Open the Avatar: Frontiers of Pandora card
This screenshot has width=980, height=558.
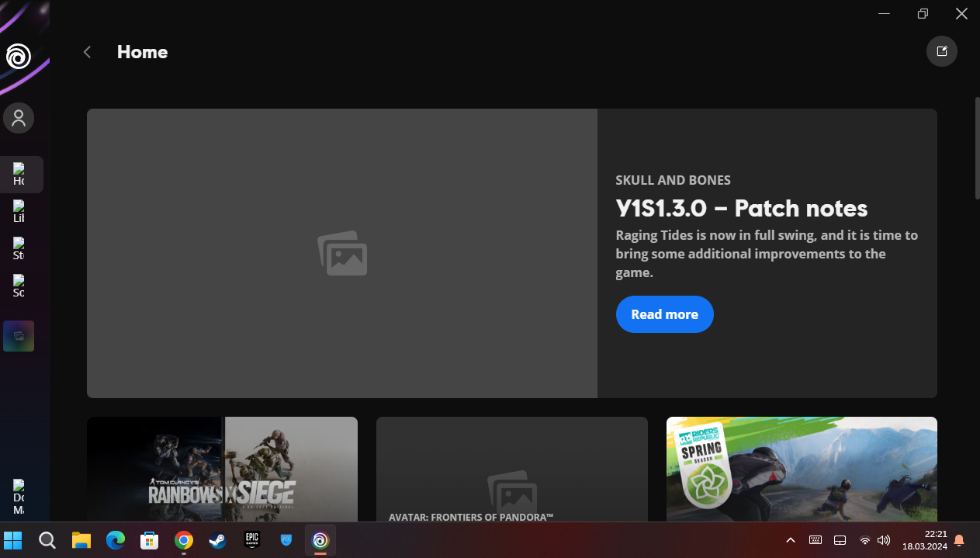[512, 469]
